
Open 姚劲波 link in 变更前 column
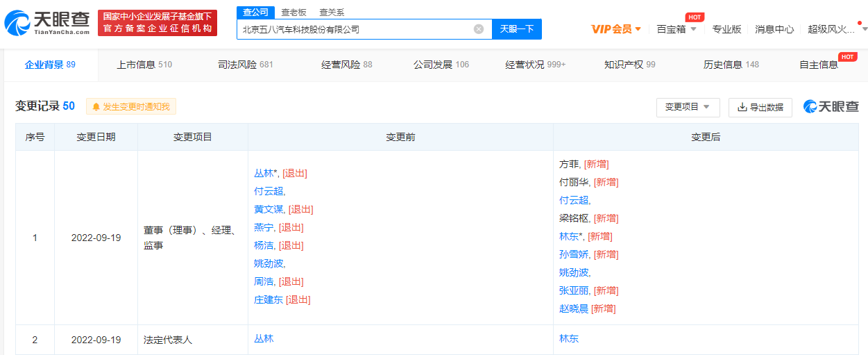point(269,263)
